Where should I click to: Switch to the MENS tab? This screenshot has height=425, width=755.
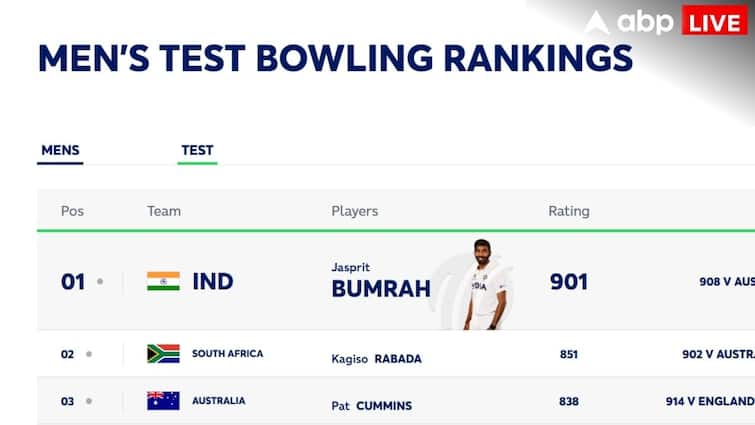60,151
